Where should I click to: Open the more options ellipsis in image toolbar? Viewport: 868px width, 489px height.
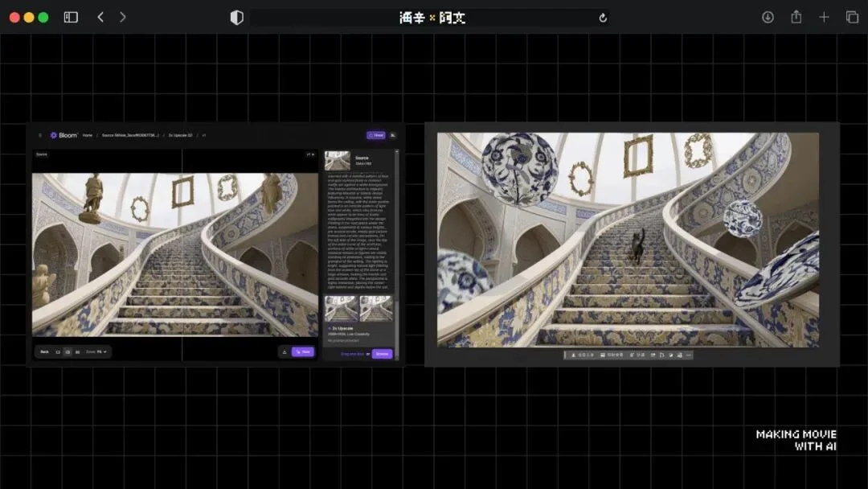(x=689, y=355)
